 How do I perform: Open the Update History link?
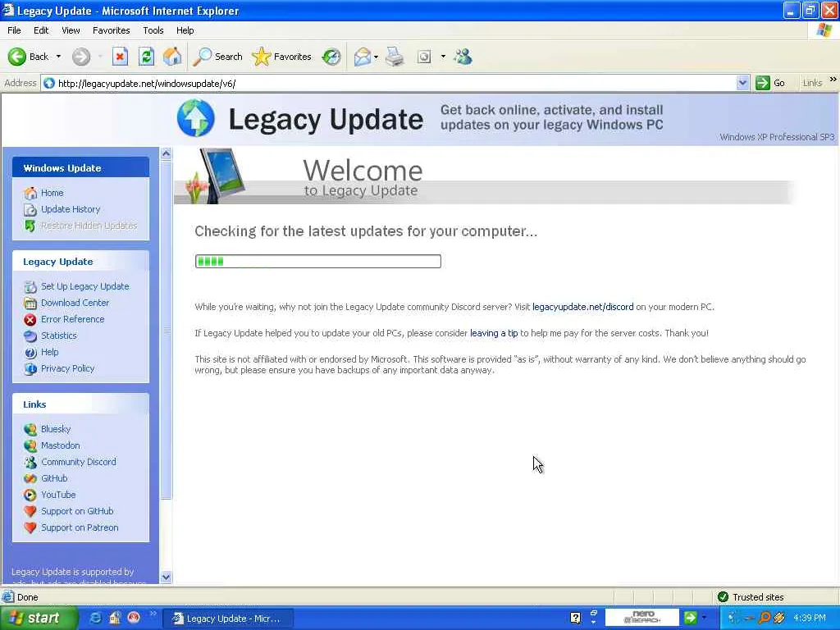coord(71,209)
